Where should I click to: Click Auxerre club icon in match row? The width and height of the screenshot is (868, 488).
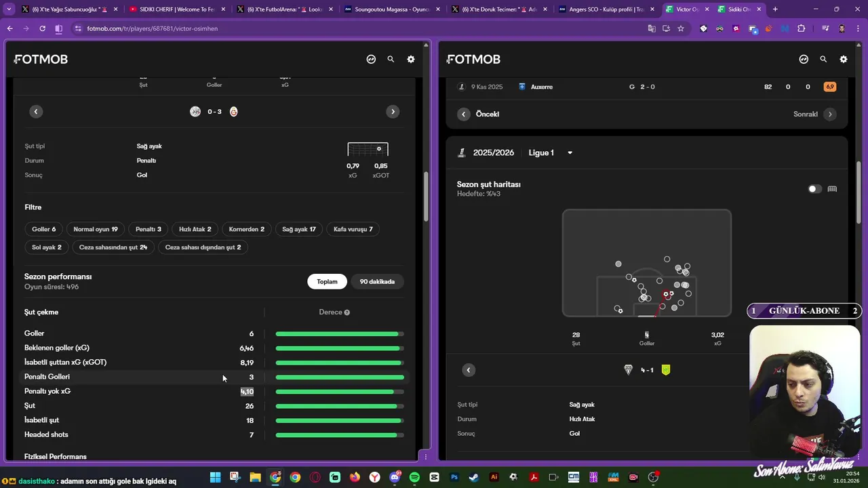point(522,87)
